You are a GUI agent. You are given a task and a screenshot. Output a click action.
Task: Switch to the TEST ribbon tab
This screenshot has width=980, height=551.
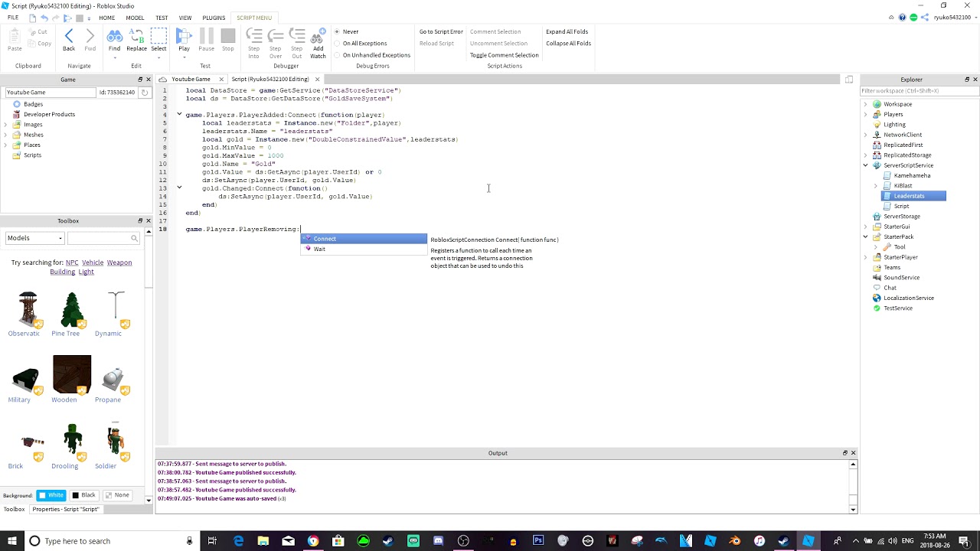point(162,18)
